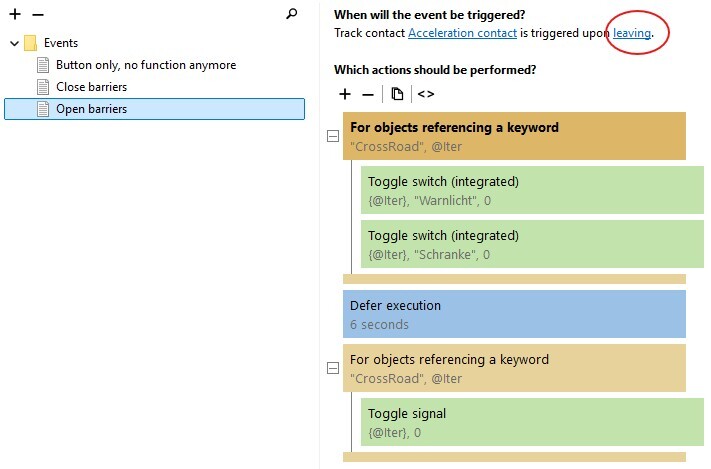Image resolution: width=711 pixels, height=469 pixels.
Task: Select the Toggle signal action
Action: [x=532, y=422]
